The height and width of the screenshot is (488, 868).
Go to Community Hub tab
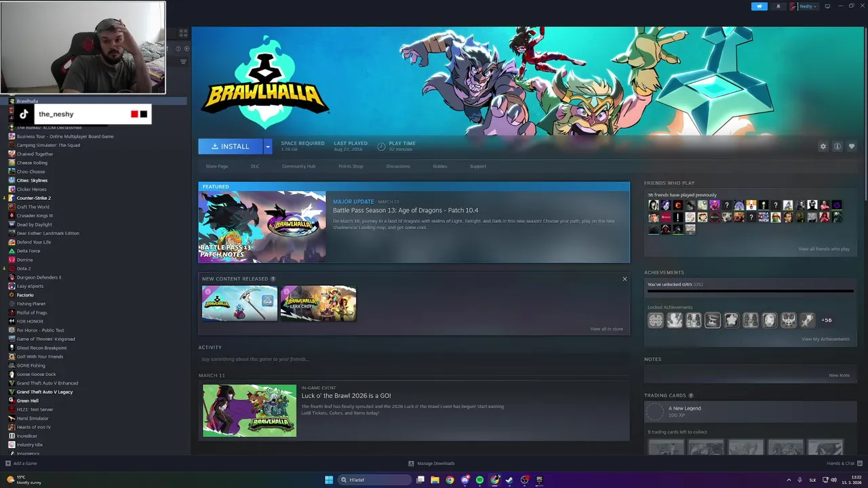299,166
